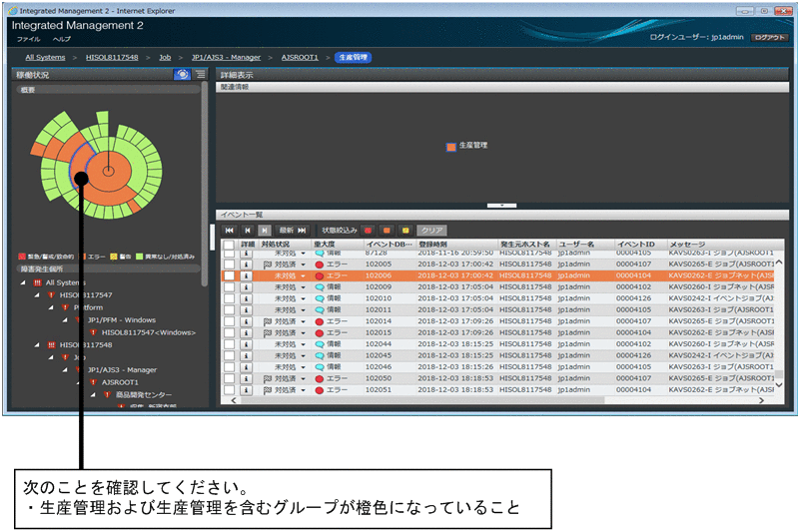Viewport: 802px width, 532px height.
Task: Click the 対処済 flag icon of event 102050
Action: (x=267, y=378)
